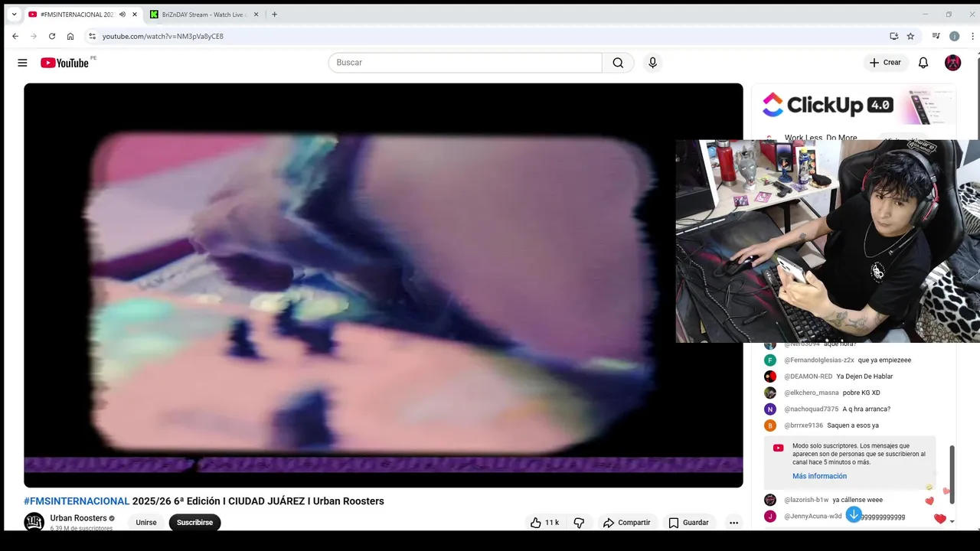The width and height of the screenshot is (980, 551).
Task: Click the browser forward arrow
Action: pyautogui.click(x=34, y=36)
